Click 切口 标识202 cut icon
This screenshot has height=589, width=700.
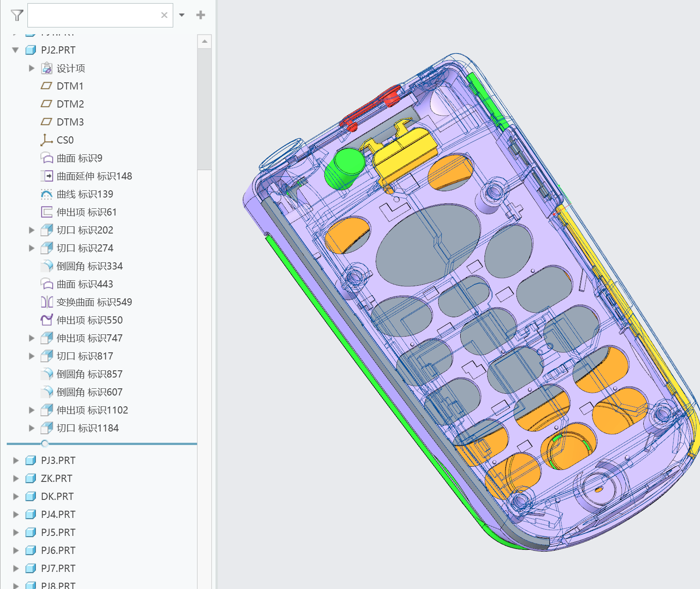click(47, 230)
